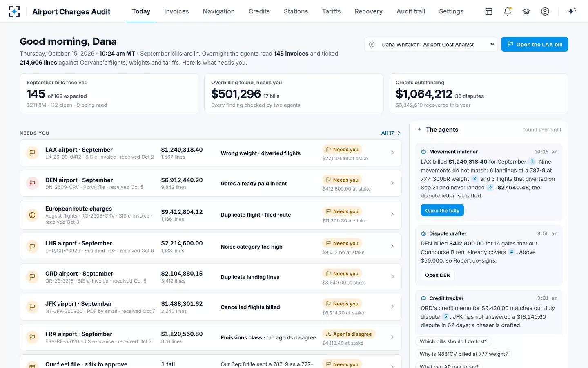Click the Credits outstanding $1,064,212 figure
This screenshot has height=368, width=588.
(424, 94)
